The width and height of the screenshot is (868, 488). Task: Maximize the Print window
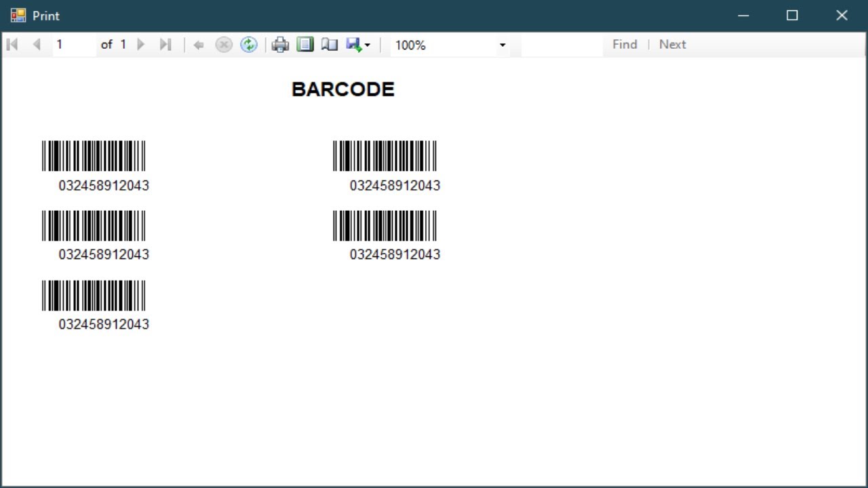pyautogui.click(x=792, y=15)
